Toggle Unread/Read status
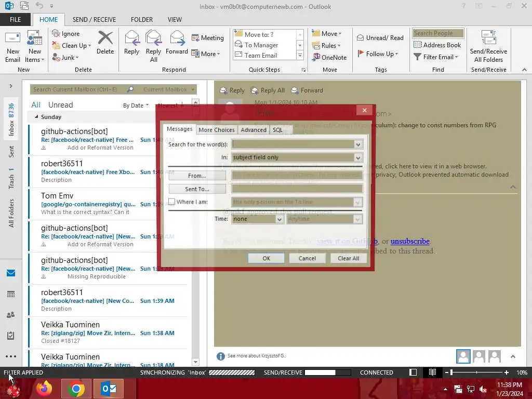This screenshot has width=532, height=399. click(380, 37)
